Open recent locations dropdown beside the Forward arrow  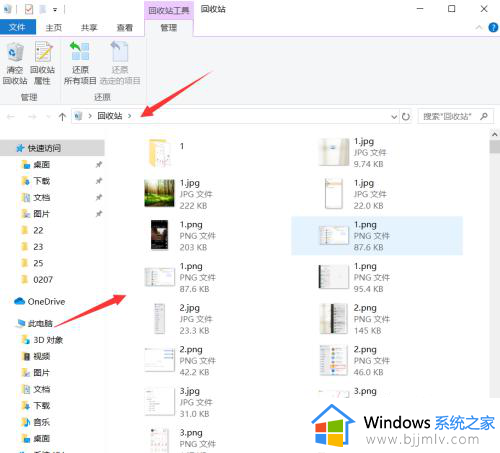[48, 117]
